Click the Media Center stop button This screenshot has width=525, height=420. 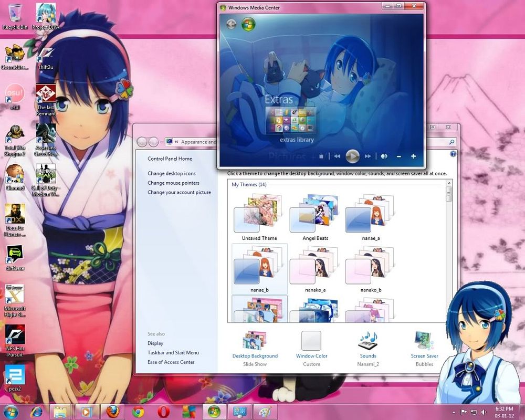[321, 156]
